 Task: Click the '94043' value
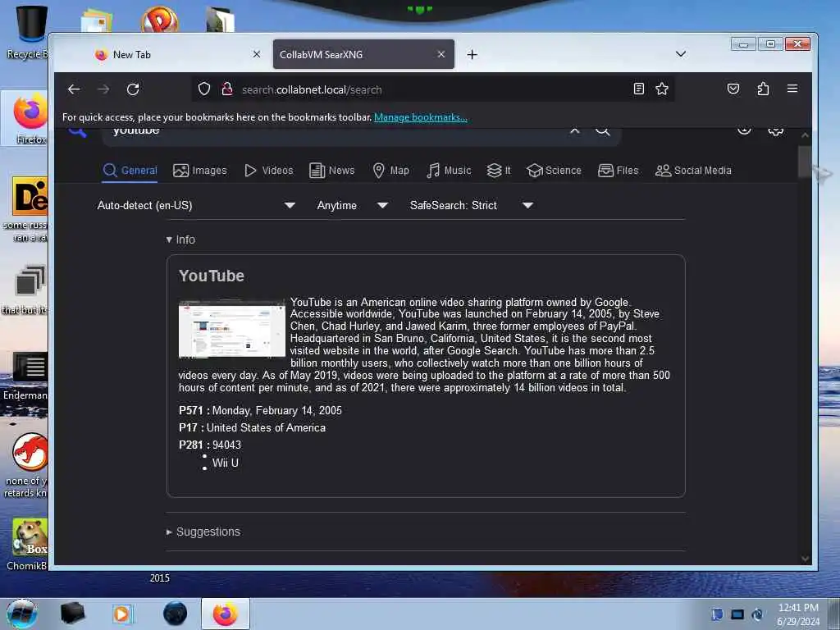[x=226, y=445]
